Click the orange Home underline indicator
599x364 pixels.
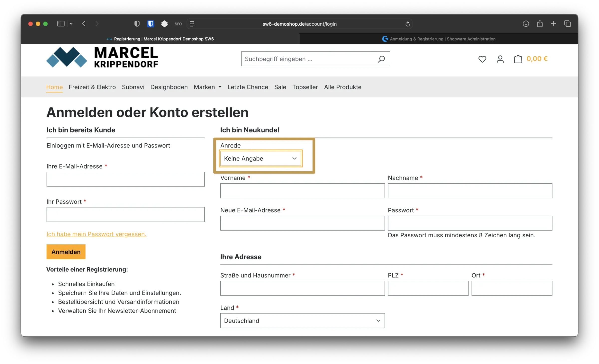[54, 92]
